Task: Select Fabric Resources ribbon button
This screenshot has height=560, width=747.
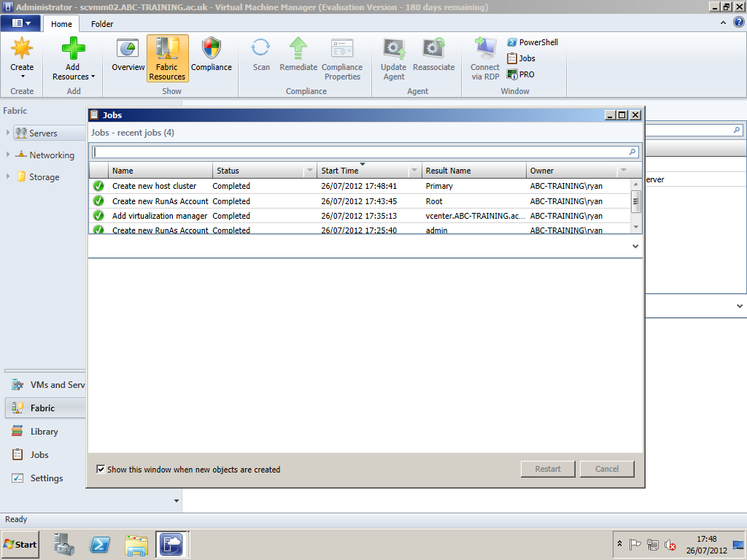Action: (x=167, y=58)
